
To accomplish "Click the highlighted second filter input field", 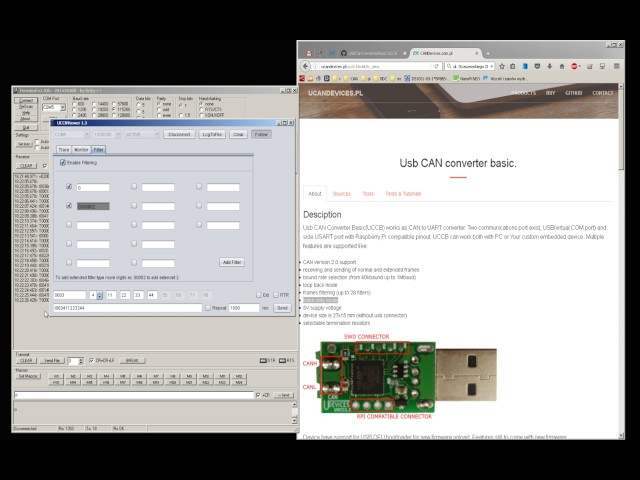I will click(x=93, y=207).
